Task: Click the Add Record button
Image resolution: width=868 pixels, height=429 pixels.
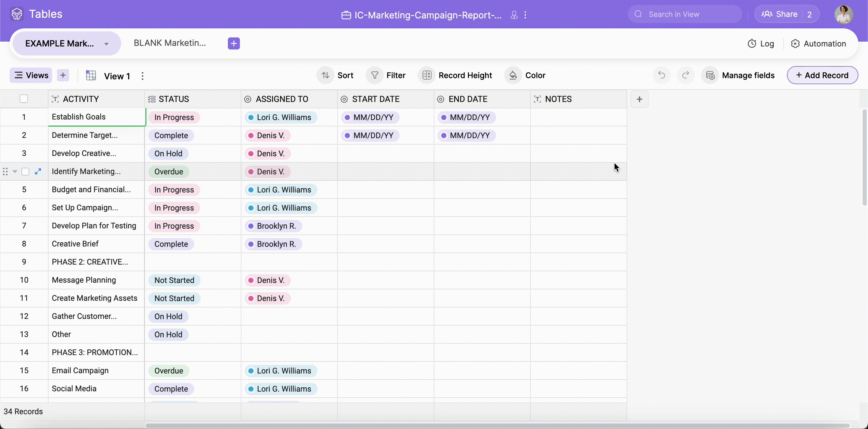Action: coord(822,75)
